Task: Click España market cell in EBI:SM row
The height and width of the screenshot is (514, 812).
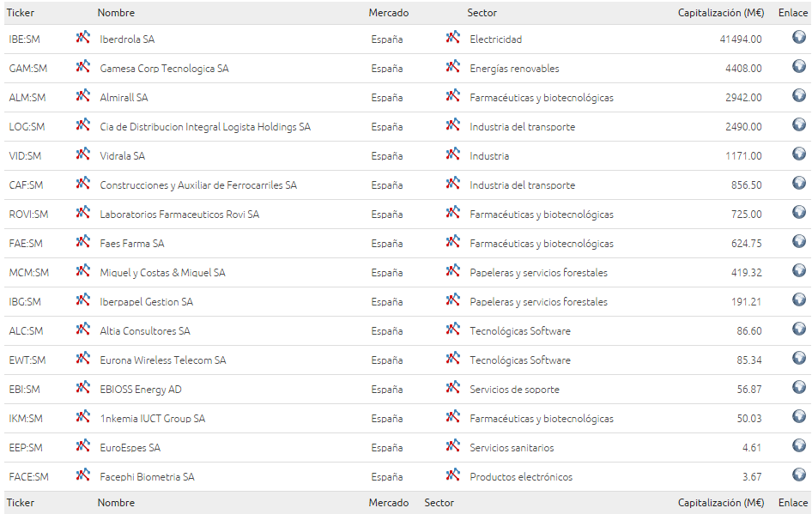Action: (x=387, y=390)
